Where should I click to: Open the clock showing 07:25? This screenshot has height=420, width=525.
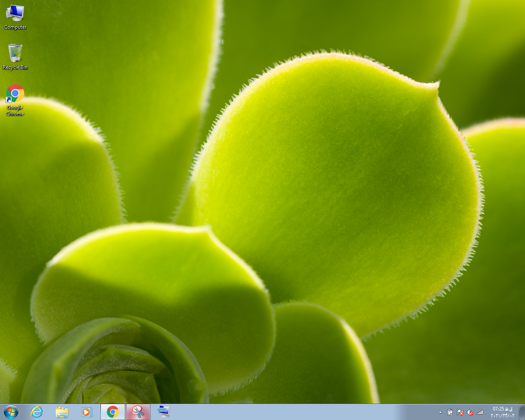coord(502,412)
